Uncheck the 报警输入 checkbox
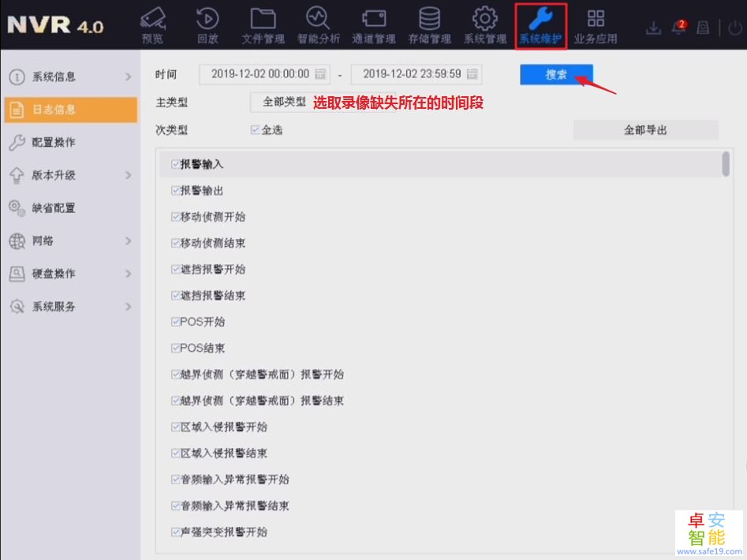The height and width of the screenshot is (560, 747). [174, 163]
